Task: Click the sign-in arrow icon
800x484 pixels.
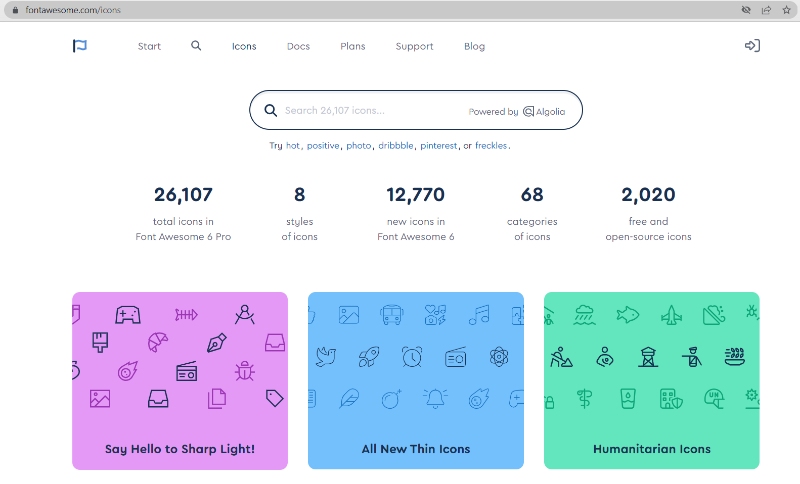Action: (x=752, y=46)
